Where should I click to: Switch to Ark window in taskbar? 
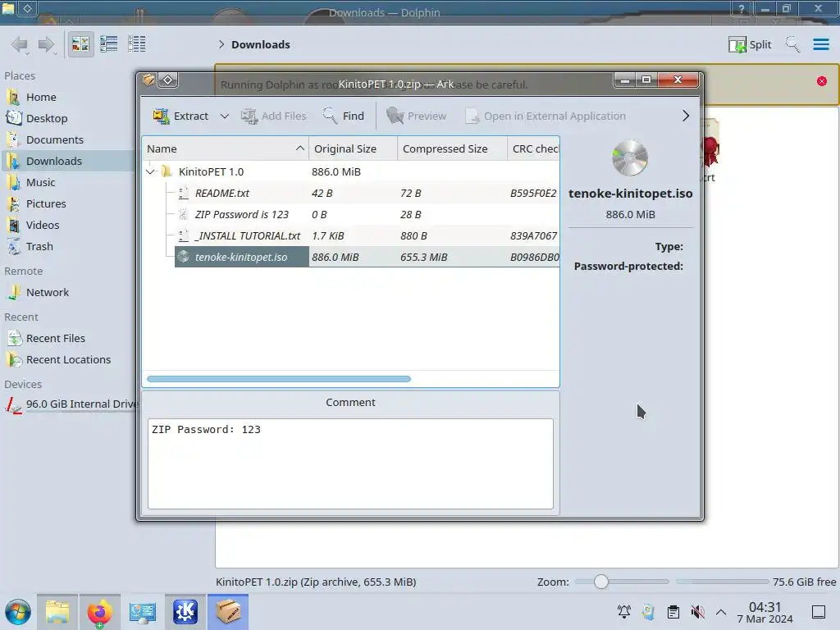[x=228, y=612]
